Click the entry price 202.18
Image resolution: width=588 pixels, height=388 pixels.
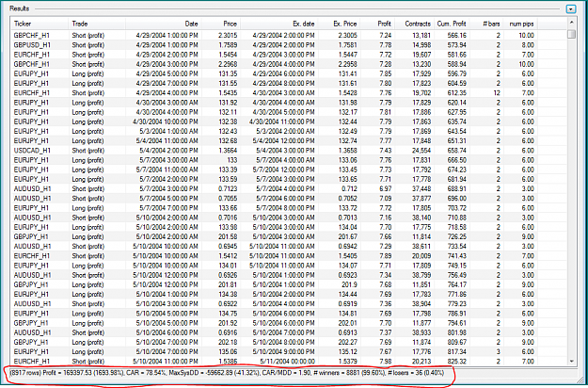[228, 342]
